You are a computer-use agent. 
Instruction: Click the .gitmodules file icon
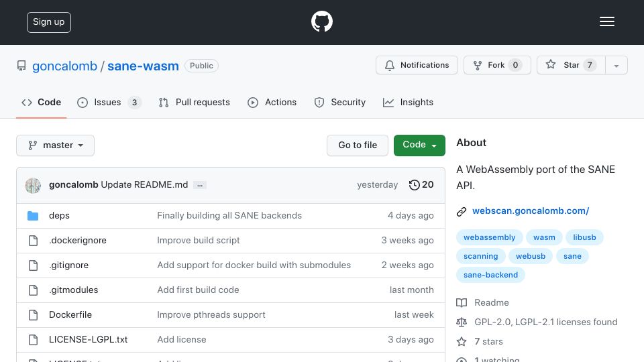tap(33, 290)
